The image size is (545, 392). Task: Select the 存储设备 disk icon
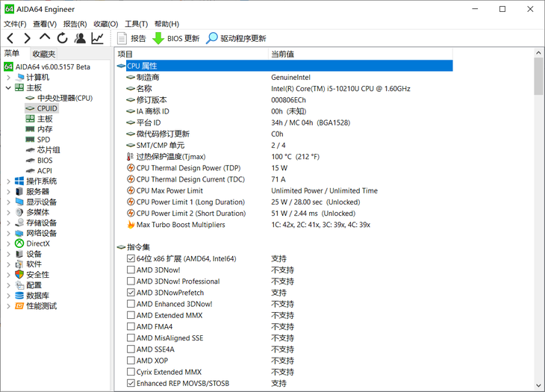click(x=19, y=223)
